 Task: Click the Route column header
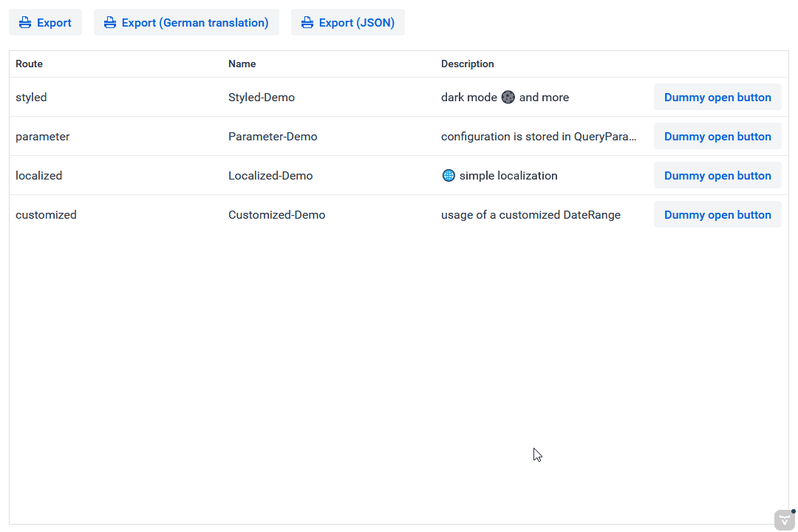click(29, 64)
